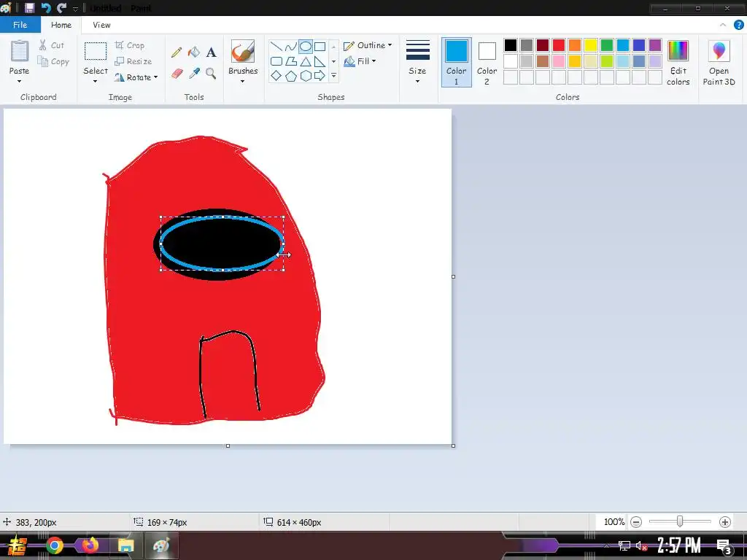Screen dimensions: 747x560
Task: Redo the last undone action
Action: click(61, 8)
